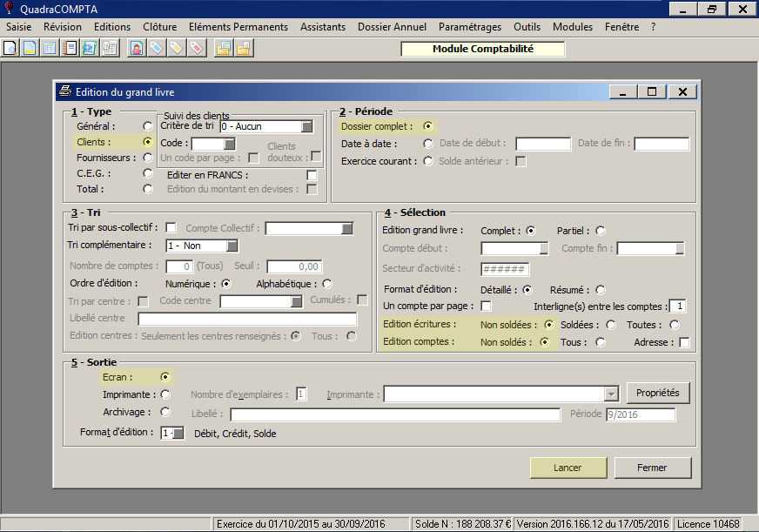The height and width of the screenshot is (532, 759).
Task: Click the pink tag toolbar icon
Action: coord(196,49)
